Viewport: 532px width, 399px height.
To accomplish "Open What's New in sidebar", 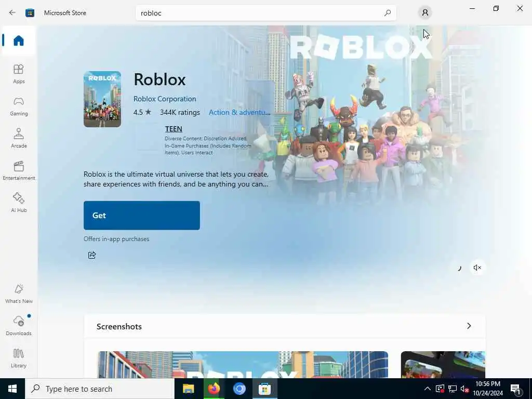I will pos(19,294).
